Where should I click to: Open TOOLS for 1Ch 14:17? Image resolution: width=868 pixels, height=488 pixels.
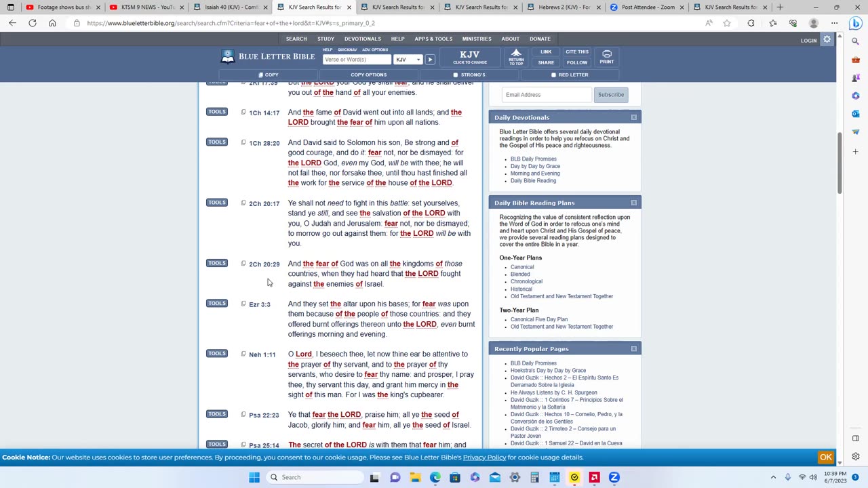click(217, 112)
